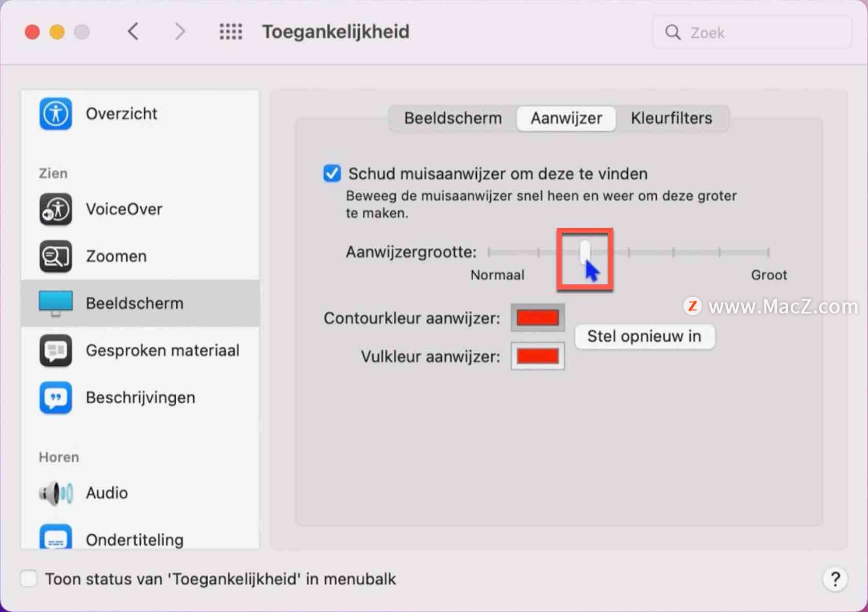
Task: Click the 'Stel opnieuw in' button
Action: click(x=644, y=336)
